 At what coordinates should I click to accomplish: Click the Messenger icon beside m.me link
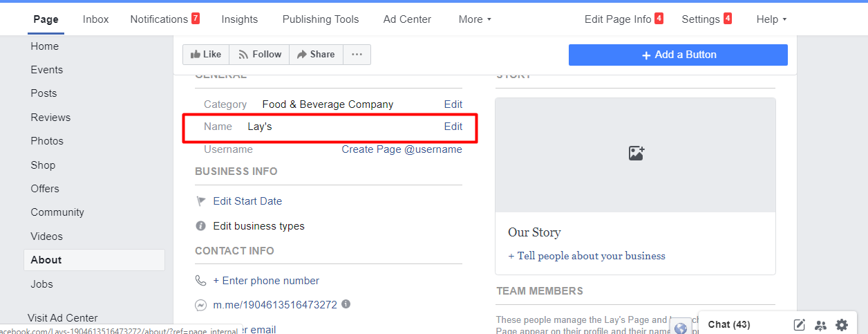[x=201, y=305]
